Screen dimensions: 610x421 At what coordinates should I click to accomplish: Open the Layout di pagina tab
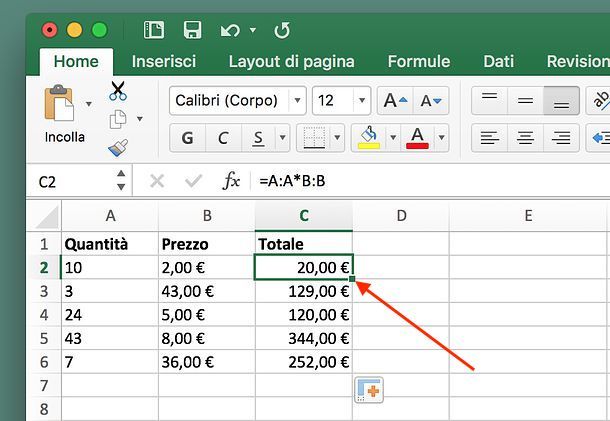[x=291, y=61]
